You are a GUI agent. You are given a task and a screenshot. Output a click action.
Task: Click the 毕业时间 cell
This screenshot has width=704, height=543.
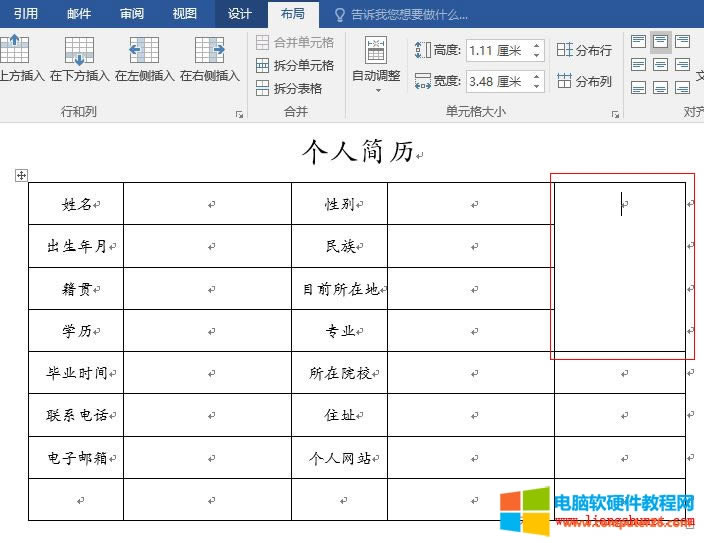pos(76,373)
